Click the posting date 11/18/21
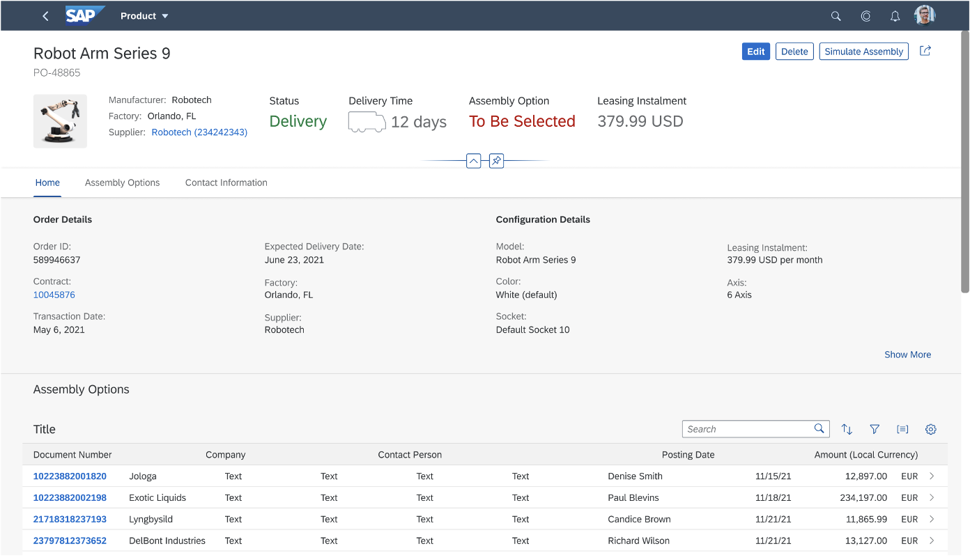This screenshot has height=560, width=970. 773,498
